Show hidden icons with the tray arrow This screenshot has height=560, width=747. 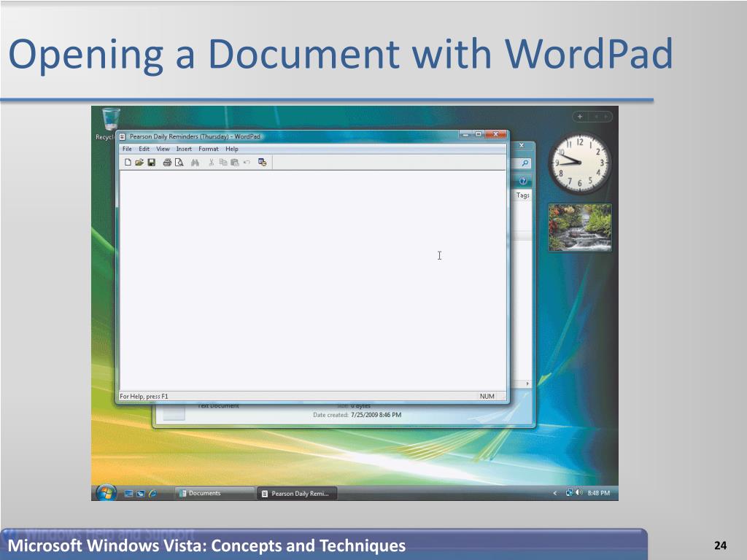(x=555, y=493)
